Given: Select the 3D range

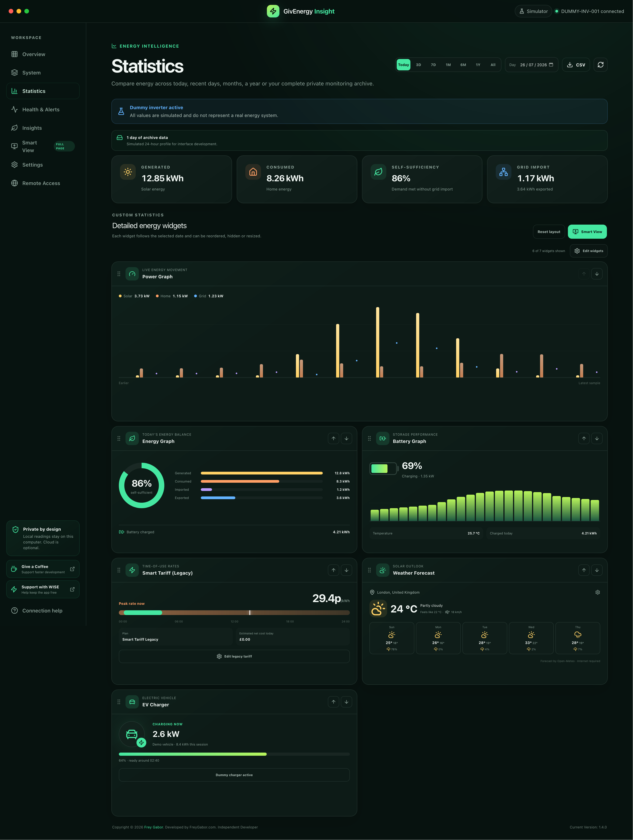Looking at the screenshot, I should tap(418, 65).
